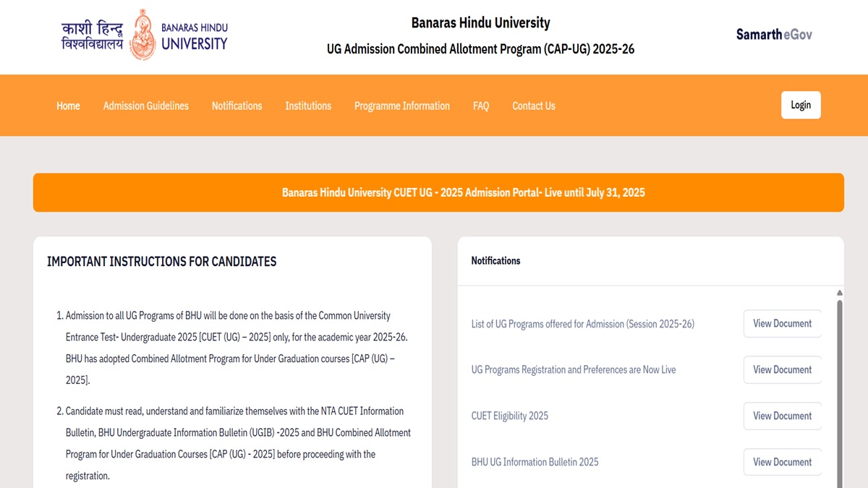Open the Notifications nav menu

tap(237, 106)
